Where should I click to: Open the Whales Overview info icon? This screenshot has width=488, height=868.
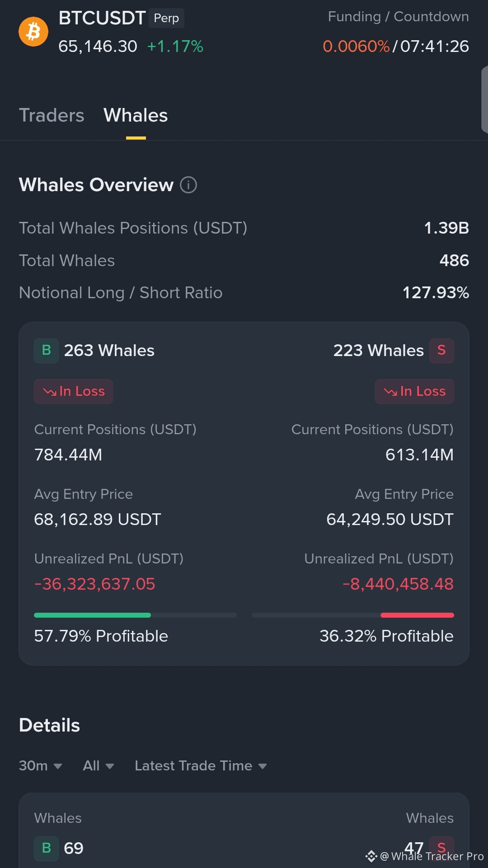(x=188, y=185)
